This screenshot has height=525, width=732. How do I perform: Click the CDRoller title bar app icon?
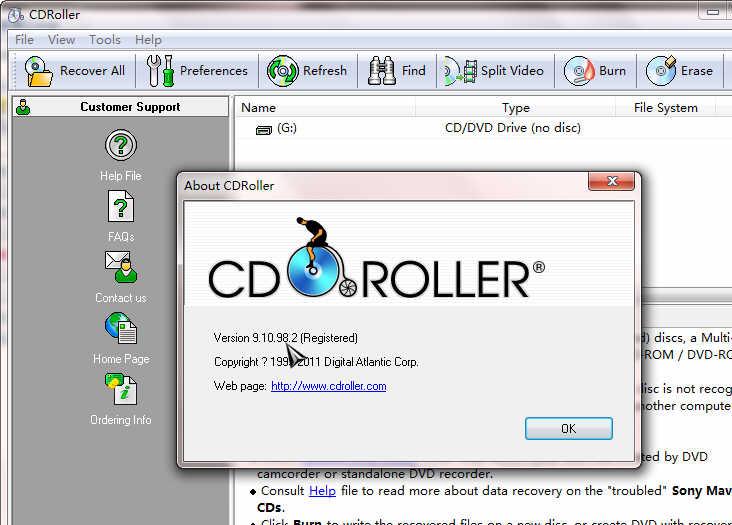point(16,15)
